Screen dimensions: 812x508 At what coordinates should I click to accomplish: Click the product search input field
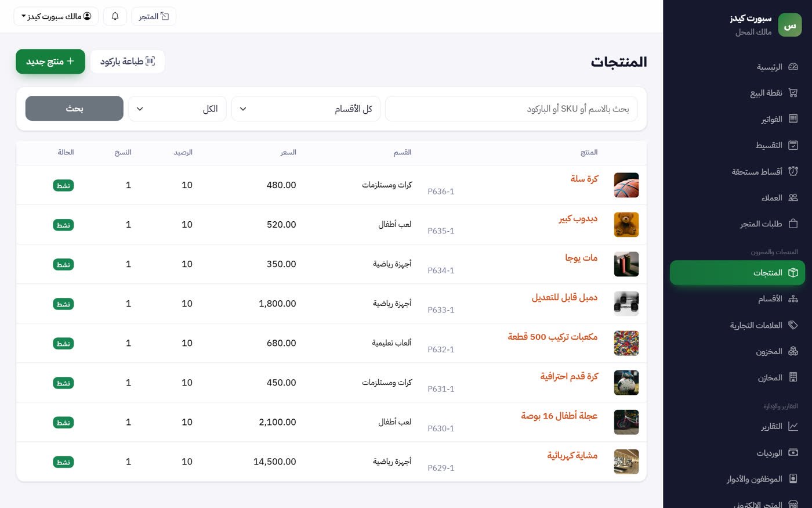511,109
